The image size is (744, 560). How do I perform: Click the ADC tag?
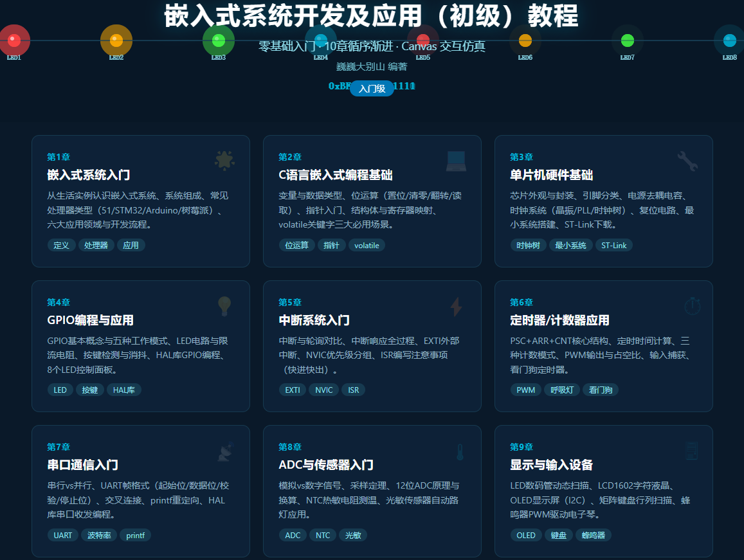tap(293, 536)
